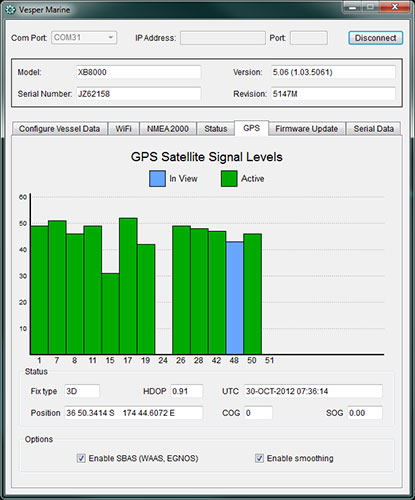
Task: Click the Disconnect button
Action: coord(376,38)
